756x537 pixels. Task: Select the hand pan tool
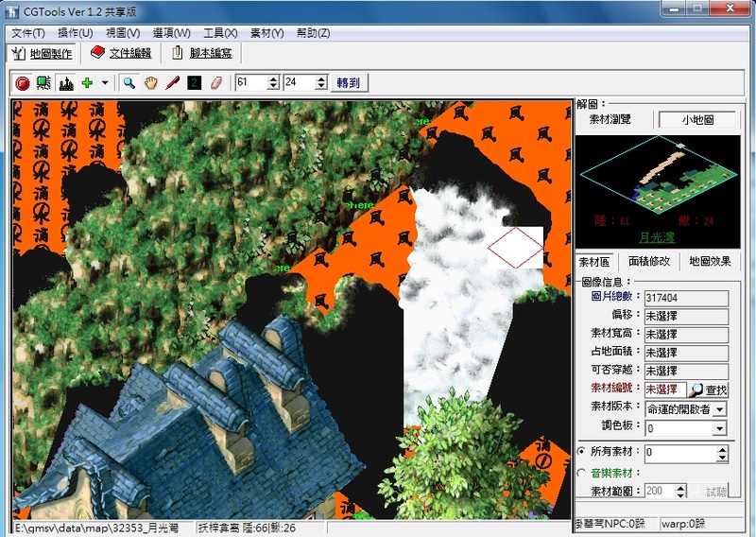pyautogui.click(x=151, y=83)
